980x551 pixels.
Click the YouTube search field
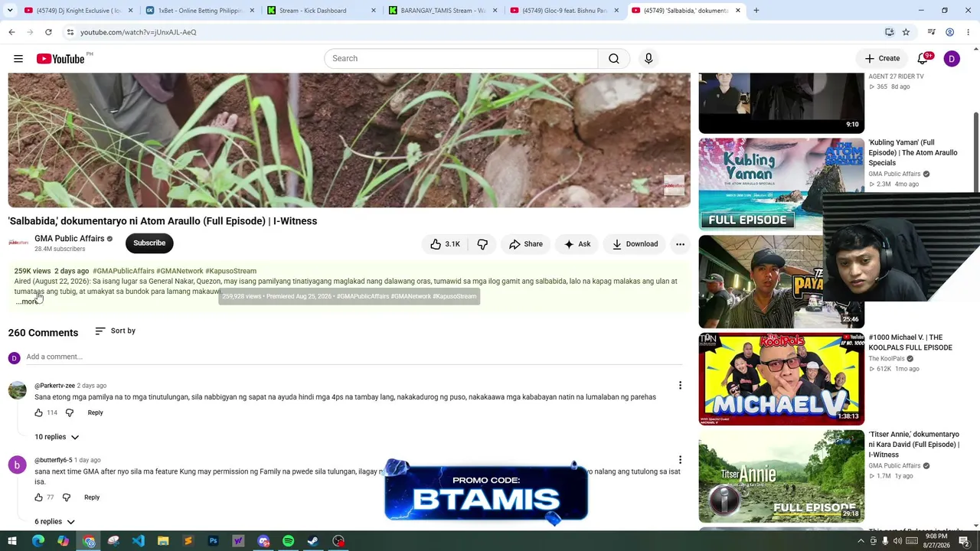pyautogui.click(x=461, y=59)
